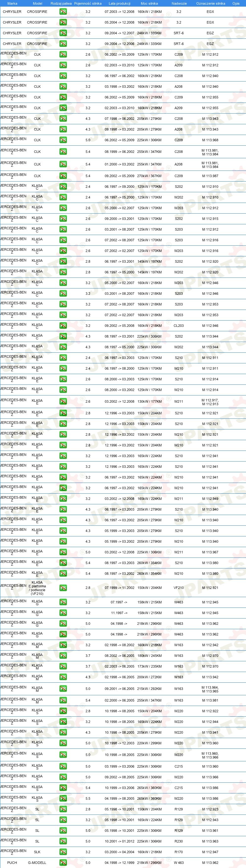The image size is (246, 868).
Task: Click the '130kW / 177KM' power cell
Action: click(149, 401)
